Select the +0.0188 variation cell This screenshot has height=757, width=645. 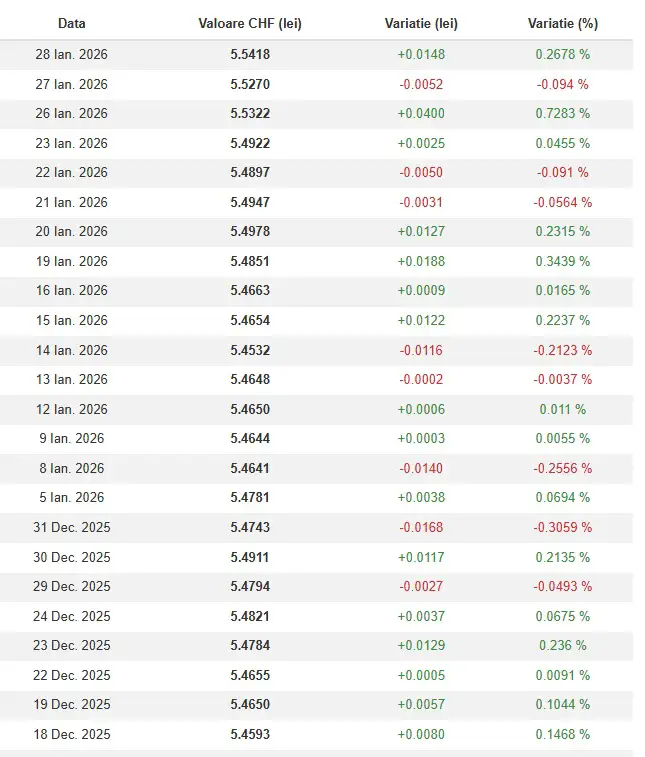point(421,261)
